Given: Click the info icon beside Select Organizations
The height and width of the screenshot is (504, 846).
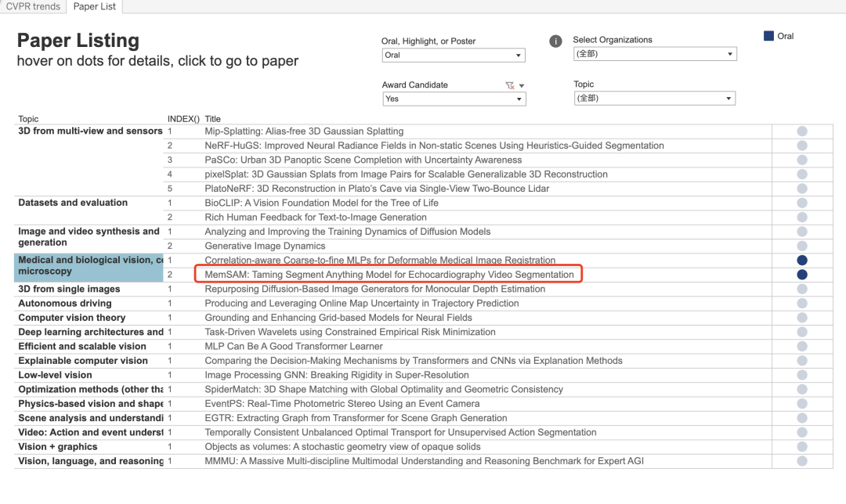Looking at the screenshot, I should click(555, 41).
